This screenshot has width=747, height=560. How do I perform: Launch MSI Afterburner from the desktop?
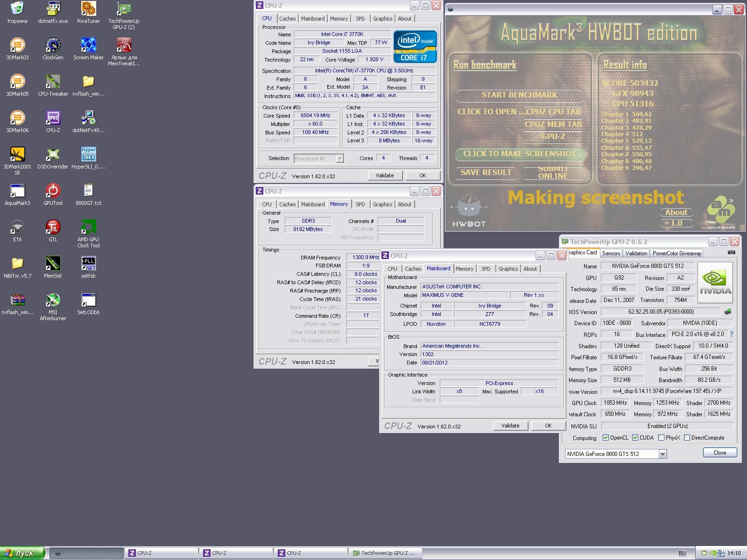[x=53, y=306]
